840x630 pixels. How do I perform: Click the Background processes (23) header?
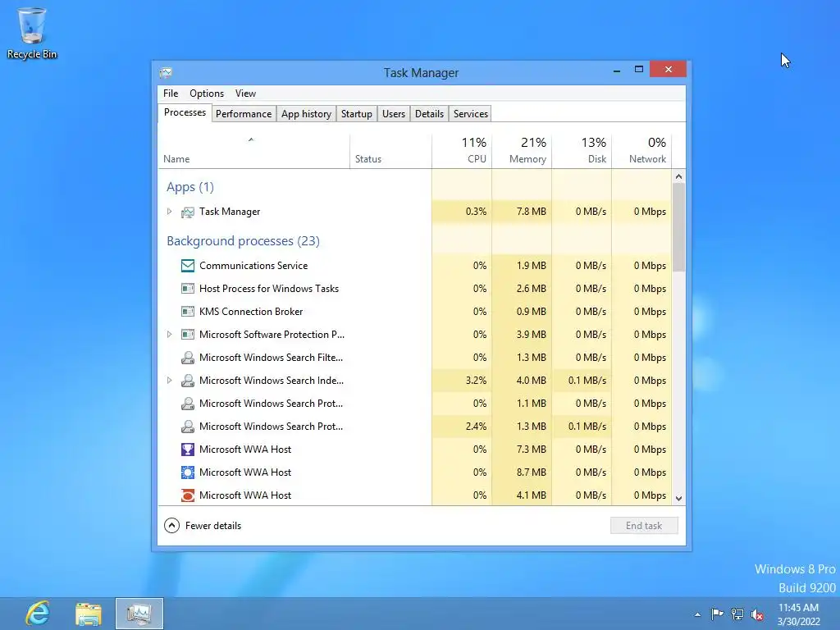click(x=243, y=241)
